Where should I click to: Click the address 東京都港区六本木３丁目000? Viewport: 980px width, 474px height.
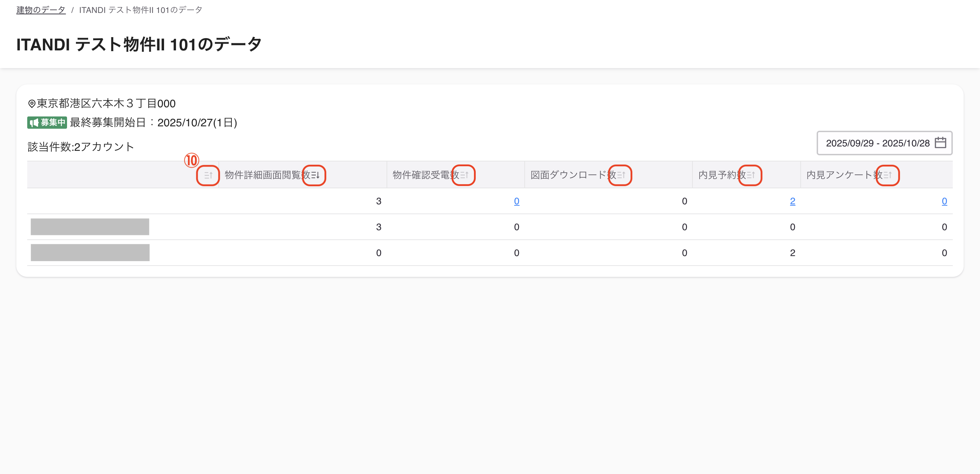[x=106, y=104]
